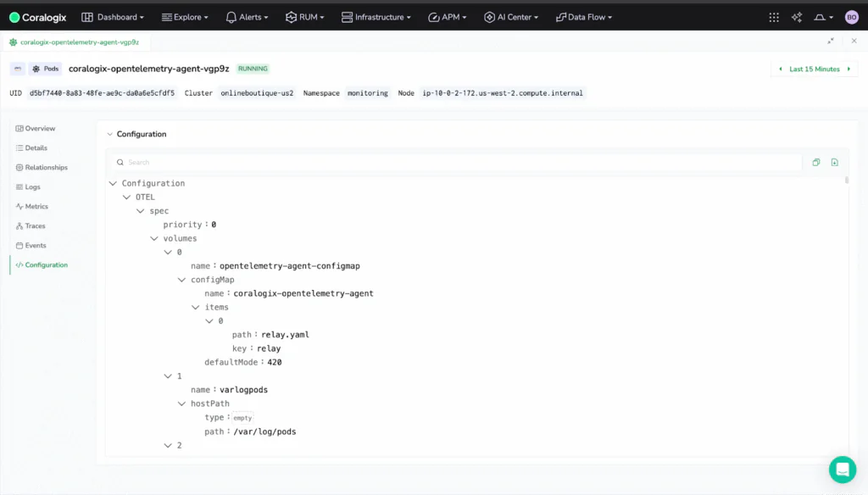Click the AI sparkle icon in top bar
Screen dimensions: 868x495
(x=797, y=17)
